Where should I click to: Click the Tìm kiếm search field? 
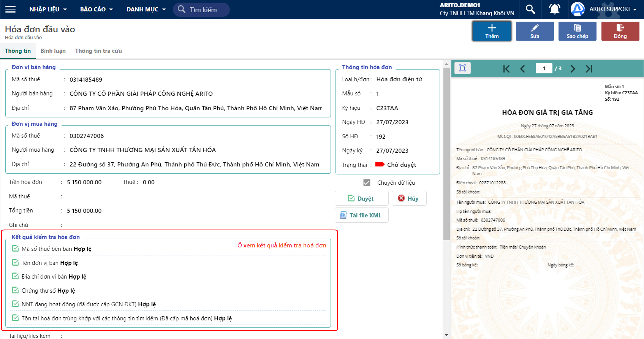click(201, 10)
